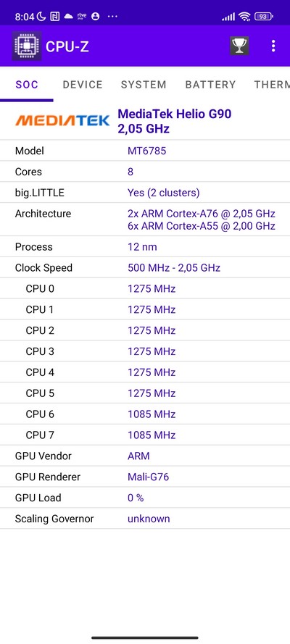Open the BATTERY tab
Viewport: 290px width, 644px height.
point(211,85)
